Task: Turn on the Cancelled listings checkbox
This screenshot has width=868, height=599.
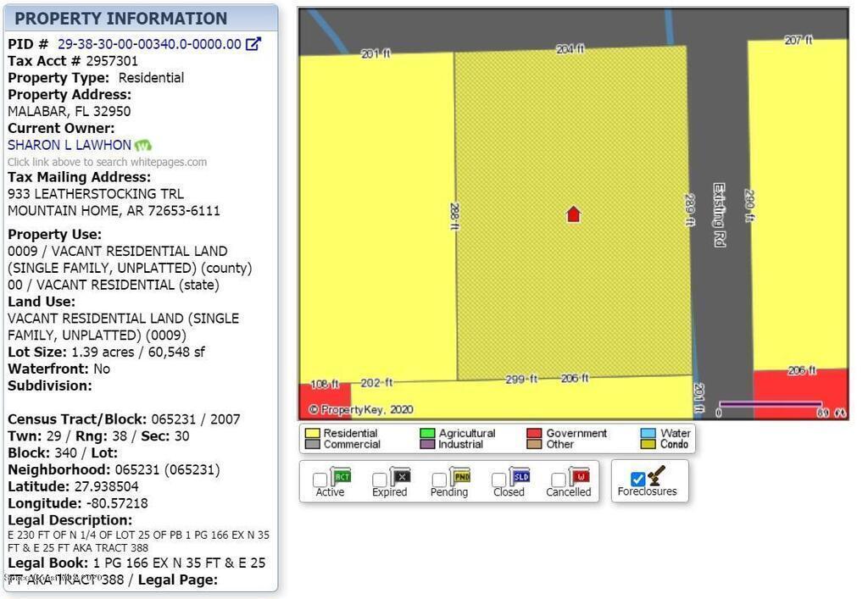Action: 559,480
